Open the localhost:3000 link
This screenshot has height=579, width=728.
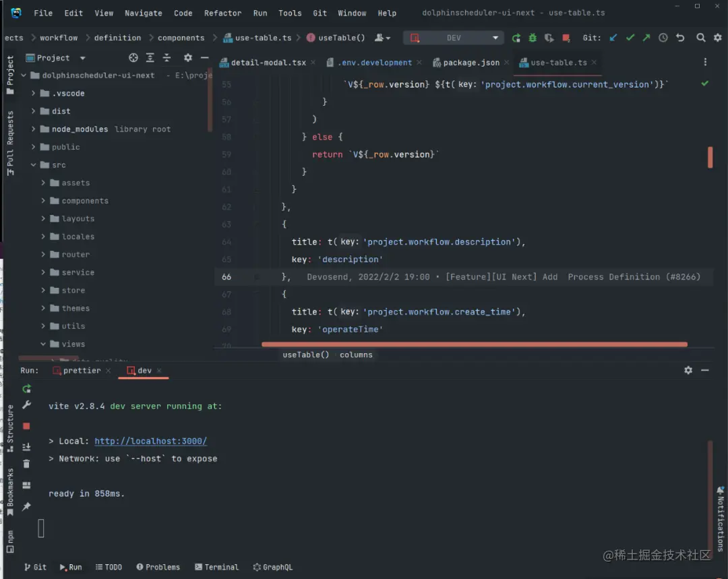click(x=150, y=441)
